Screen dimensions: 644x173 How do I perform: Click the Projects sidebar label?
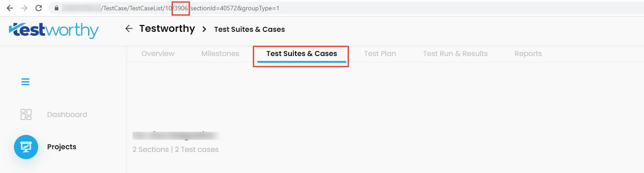(62, 147)
